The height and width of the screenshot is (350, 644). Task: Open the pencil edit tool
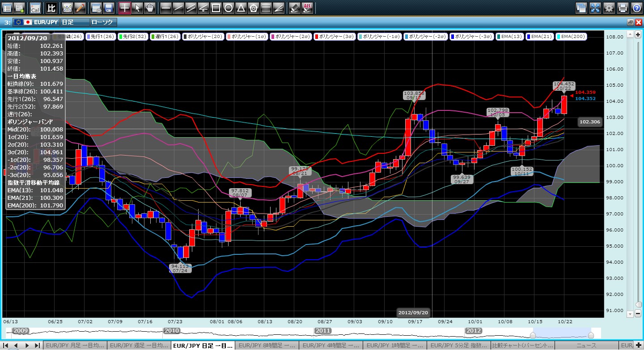pos(80,8)
